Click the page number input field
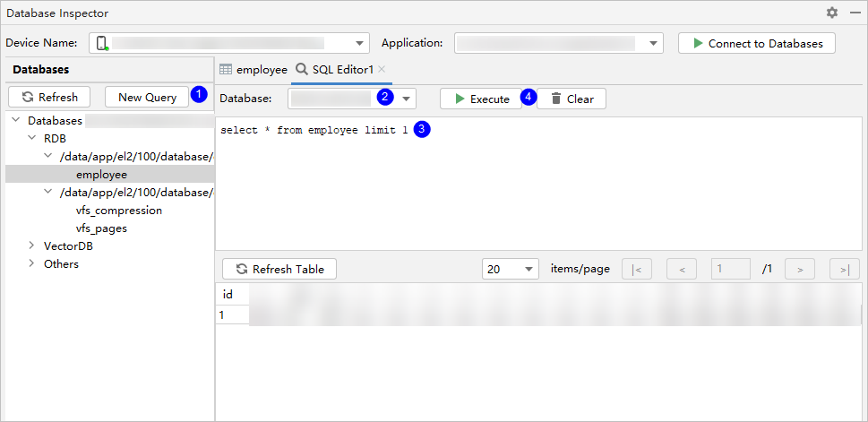 click(x=730, y=269)
